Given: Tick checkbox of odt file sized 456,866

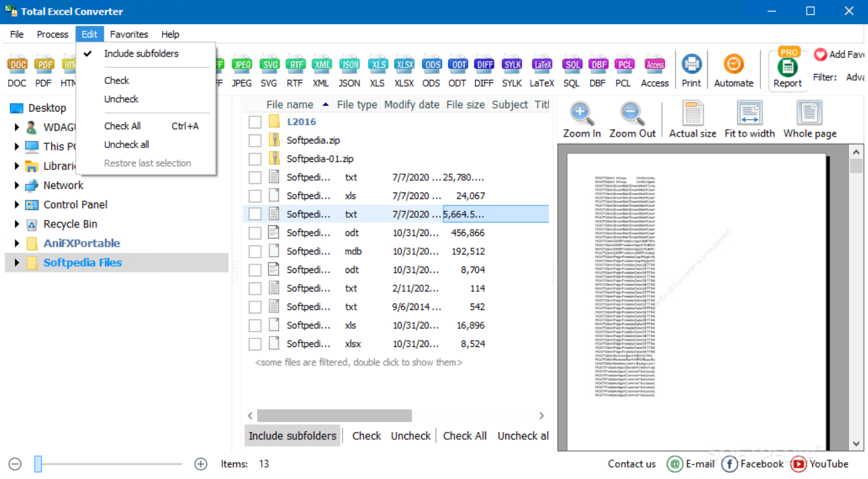Looking at the screenshot, I should (x=255, y=233).
